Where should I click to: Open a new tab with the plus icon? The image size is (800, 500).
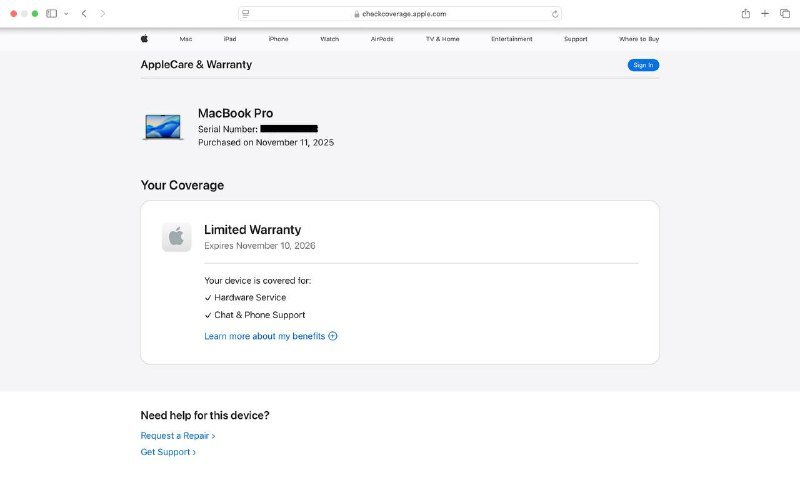coord(765,14)
